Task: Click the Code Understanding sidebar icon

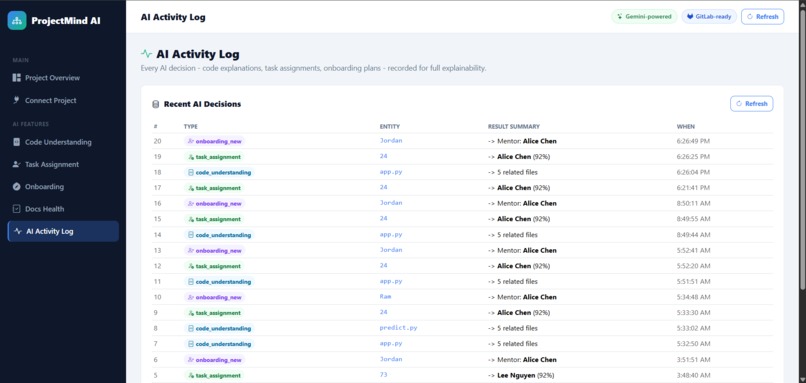Action: click(x=16, y=142)
